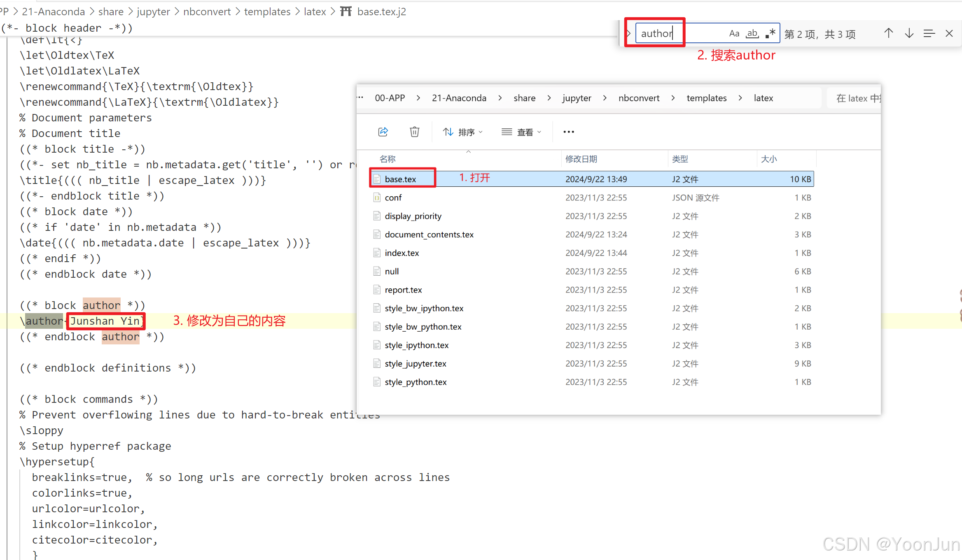Sort by 修改日期 column header
The height and width of the screenshot is (560, 962).
point(581,159)
